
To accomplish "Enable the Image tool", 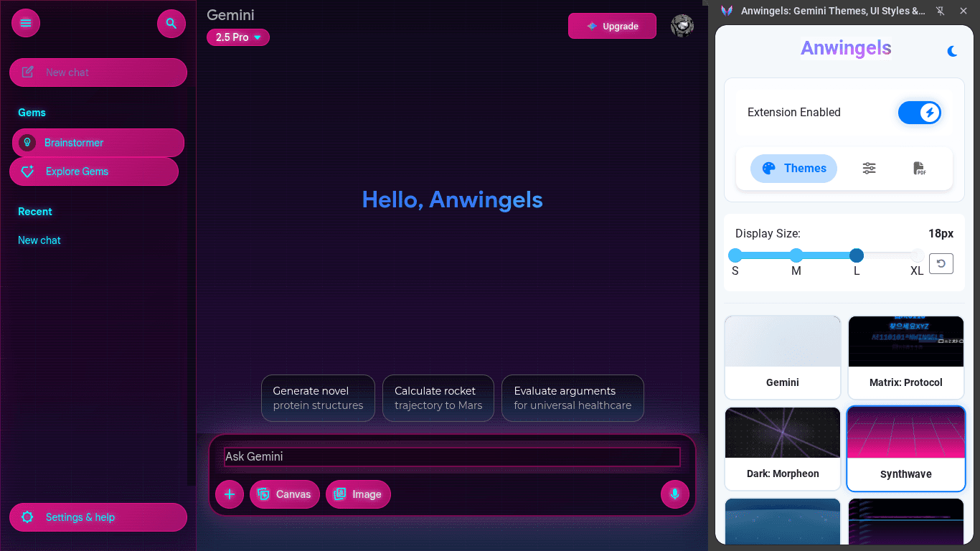I will (x=358, y=494).
